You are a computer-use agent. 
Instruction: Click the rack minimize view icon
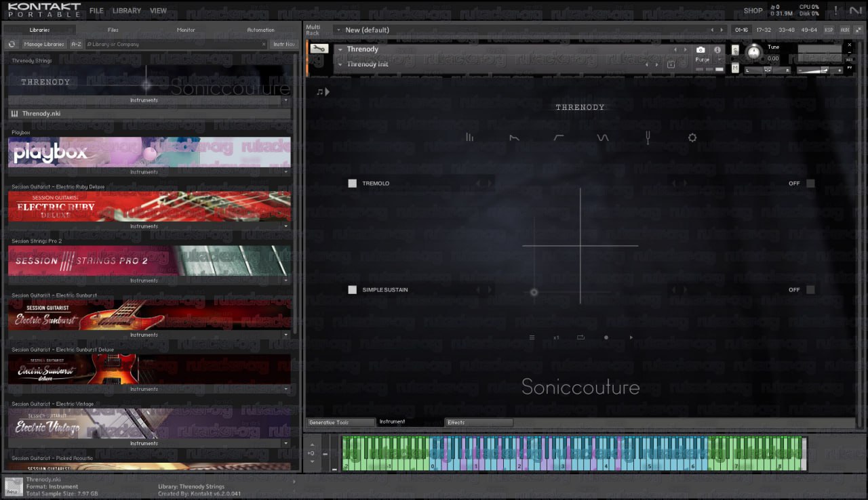[x=858, y=30]
